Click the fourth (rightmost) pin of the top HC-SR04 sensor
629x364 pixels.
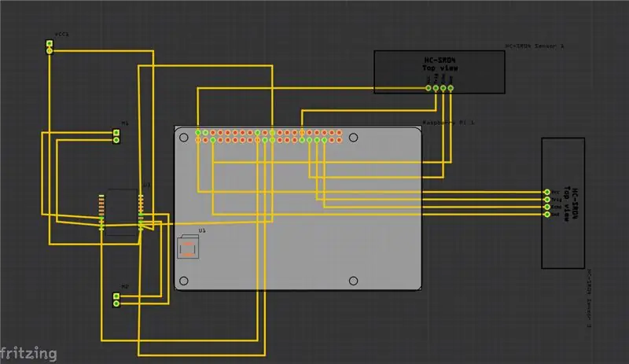pos(451,88)
